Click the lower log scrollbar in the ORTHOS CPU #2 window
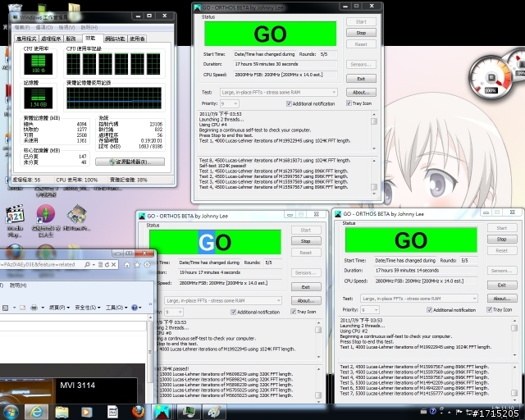Image resolution: width=525 pixels, height=420 pixels. point(514,381)
